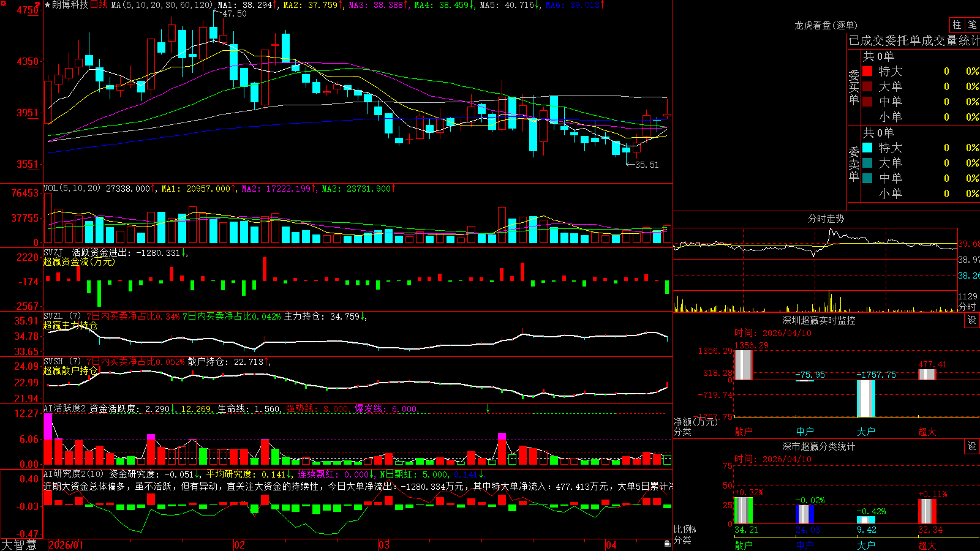This screenshot has width=980, height=551.
Task: Click the cyan 特大 swatch under 委卖单
Action: tap(867, 148)
